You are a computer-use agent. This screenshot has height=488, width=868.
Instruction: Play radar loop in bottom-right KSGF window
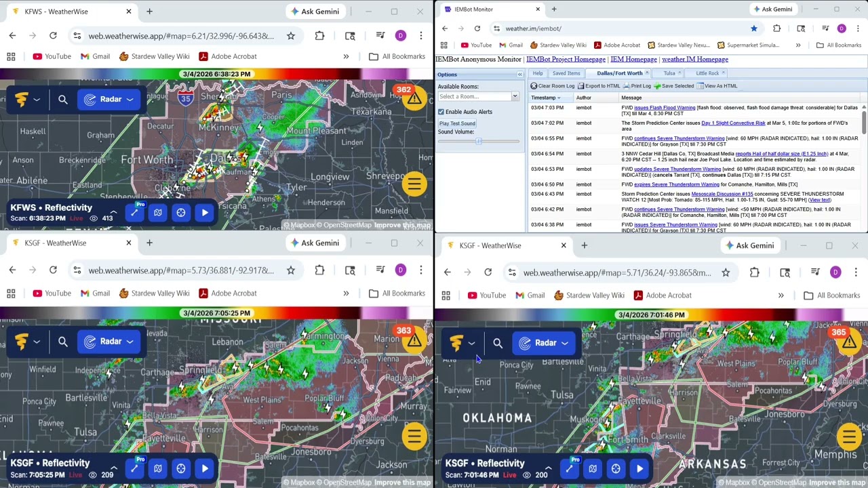click(639, 468)
